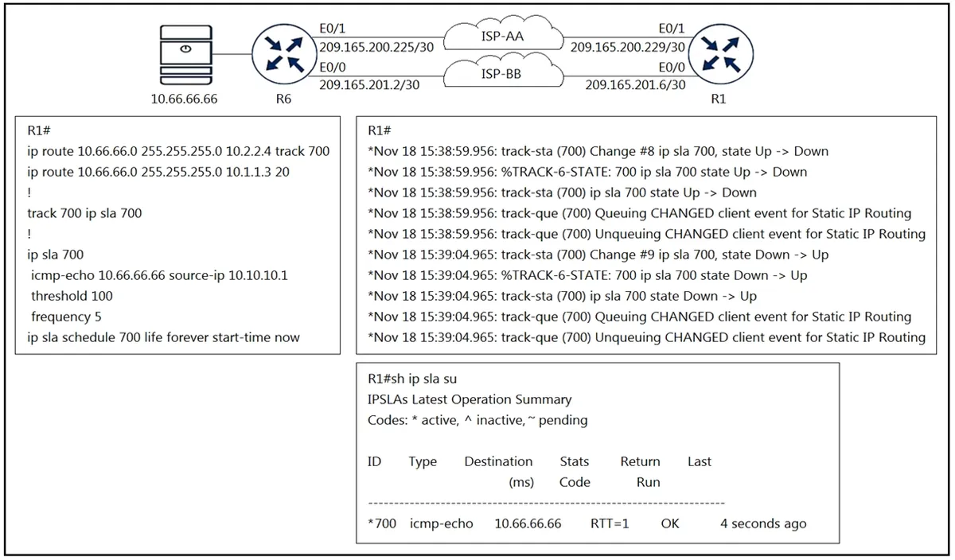Click the 'Codes: * active, ^ inactive, ~ pending' line
The height and width of the screenshot is (560, 955).
(477, 420)
